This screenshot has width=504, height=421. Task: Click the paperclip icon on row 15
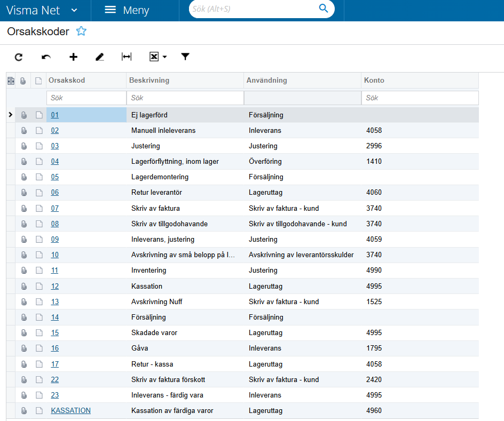[x=24, y=332]
